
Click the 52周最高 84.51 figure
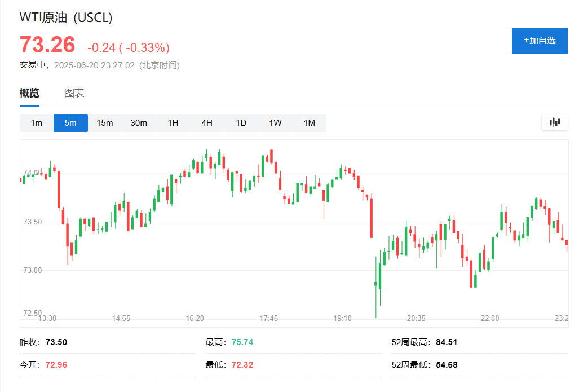pos(447,342)
